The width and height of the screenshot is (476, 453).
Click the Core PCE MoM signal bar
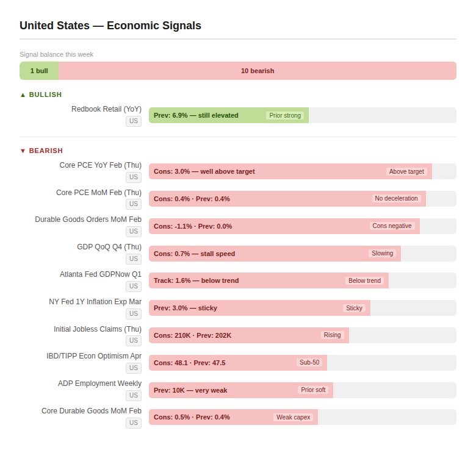pyautogui.click(x=287, y=199)
